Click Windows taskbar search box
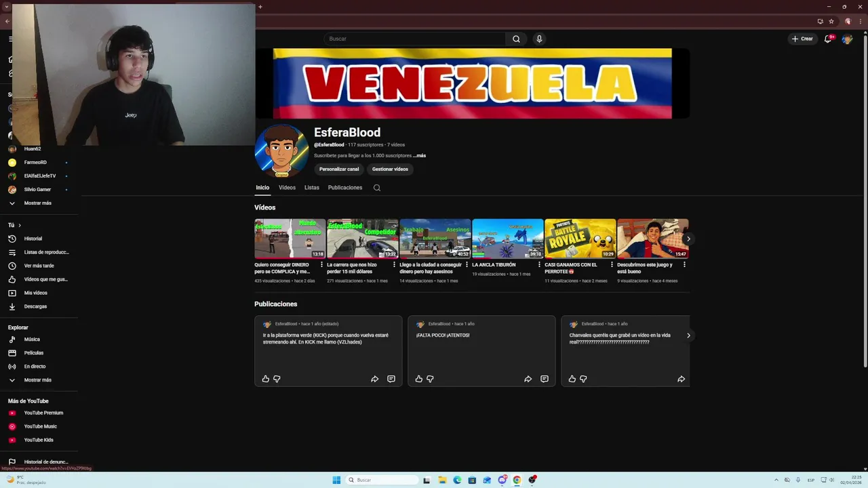Image resolution: width=868 pixels, height=488 pixels. click(x=381, y=480)
